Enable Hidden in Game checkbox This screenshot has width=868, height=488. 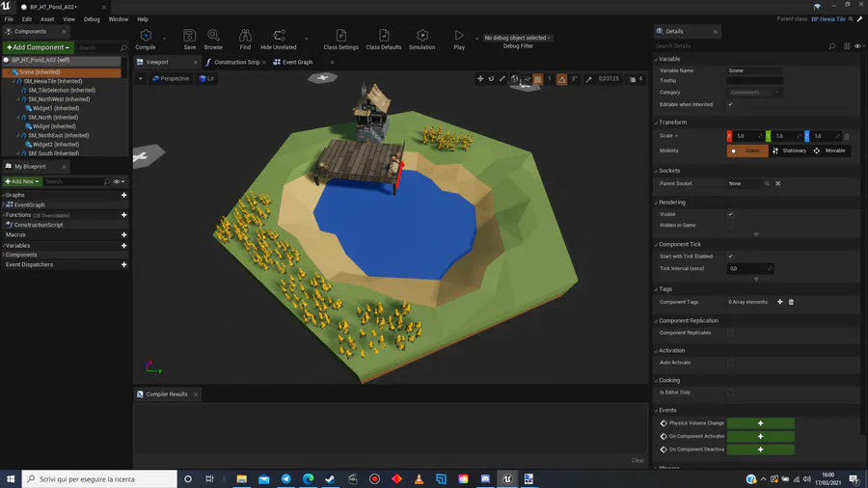coord(731,225)
